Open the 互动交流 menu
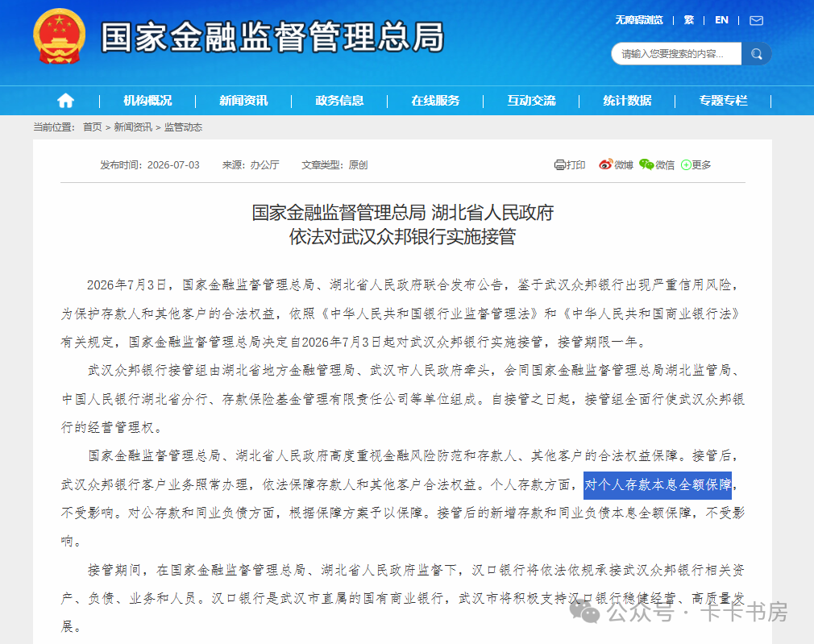The height and width of the screenshot is (644, 814). 532,101
